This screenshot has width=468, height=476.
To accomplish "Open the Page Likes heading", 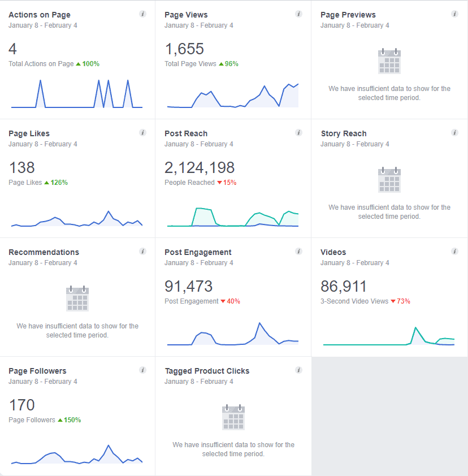I will tap(29, 133).
